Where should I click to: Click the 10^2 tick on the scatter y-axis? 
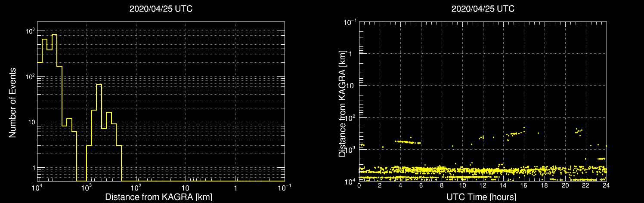click(x=351, y=117)
